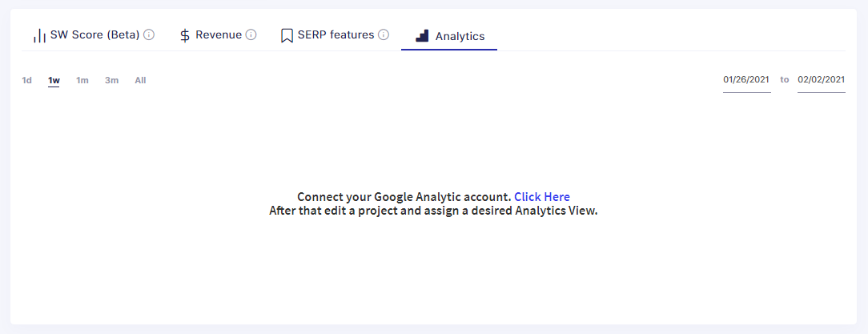Edit the end date field 02/02/2021
868x334 pixels.
coord(821,80)
